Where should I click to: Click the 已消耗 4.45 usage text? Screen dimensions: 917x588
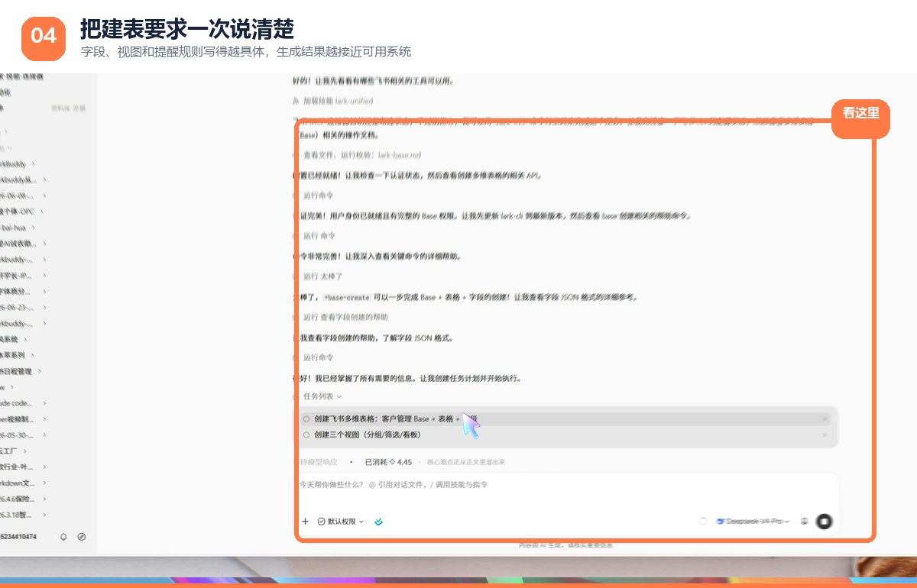point(388,462)
